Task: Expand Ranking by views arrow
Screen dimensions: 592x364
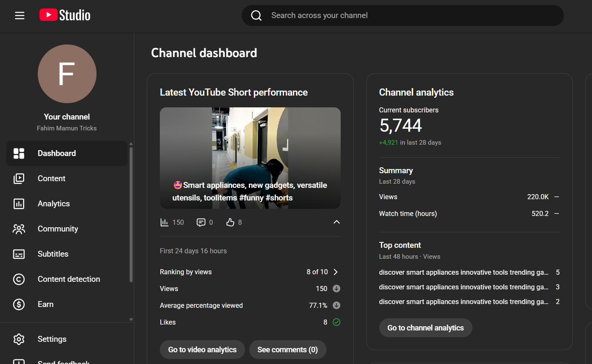Action: [336, 272]
